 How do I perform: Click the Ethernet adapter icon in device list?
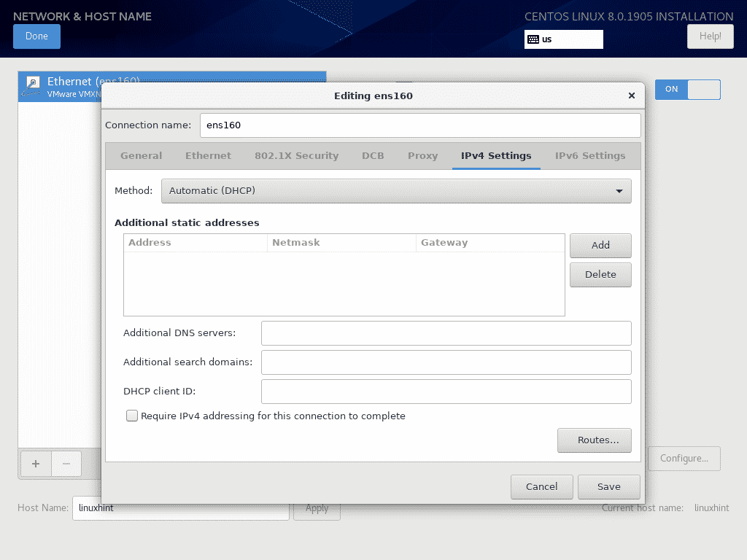click(33, 85)
